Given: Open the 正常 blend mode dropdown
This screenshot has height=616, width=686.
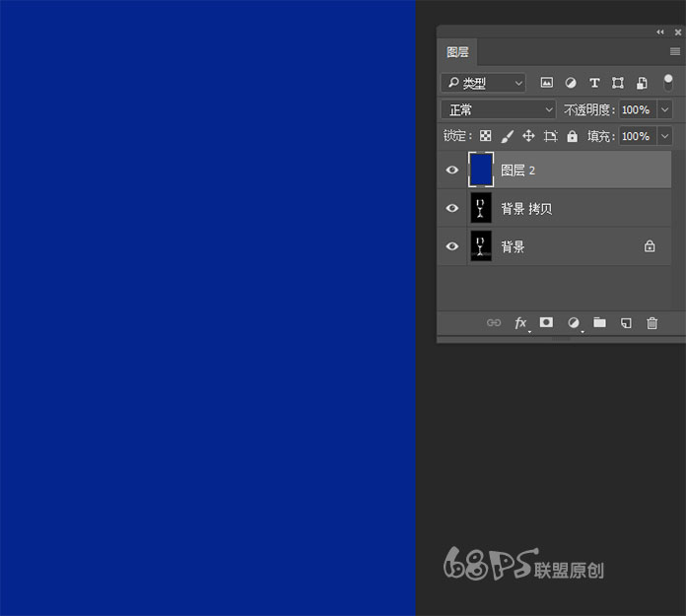Looking at the screenshot, I should click(500, 110).
